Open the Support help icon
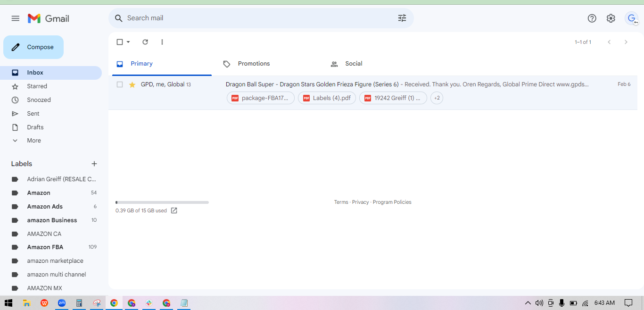Viewport: 644px width, 310px height. pos(592,18)
